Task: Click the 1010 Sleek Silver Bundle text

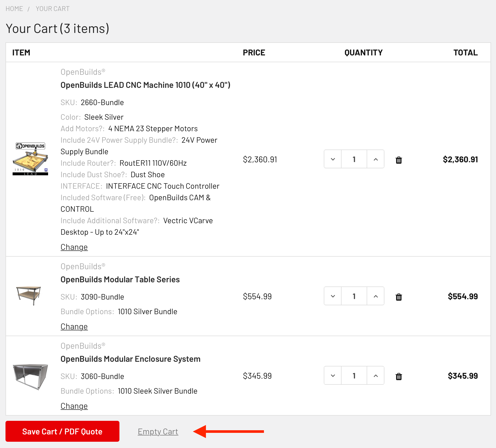Action: pos(157,391)
